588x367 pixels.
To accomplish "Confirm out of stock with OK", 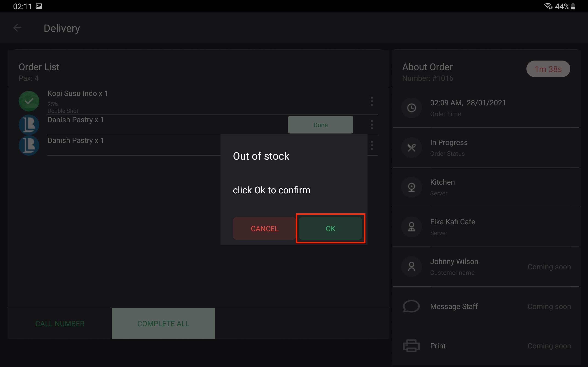I will pyautogui.click(x=330, y=228).
